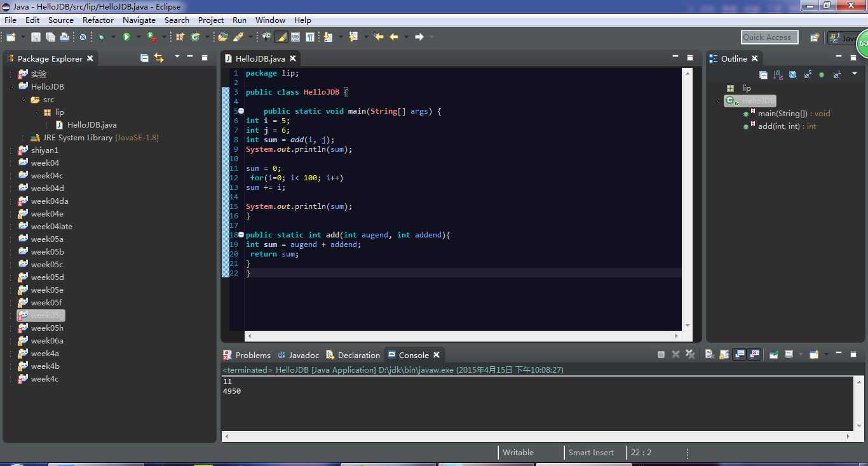This screenshot has width=868, height=466.
Task: Click the Open Type folder icon
Action: tap(223, 37)
